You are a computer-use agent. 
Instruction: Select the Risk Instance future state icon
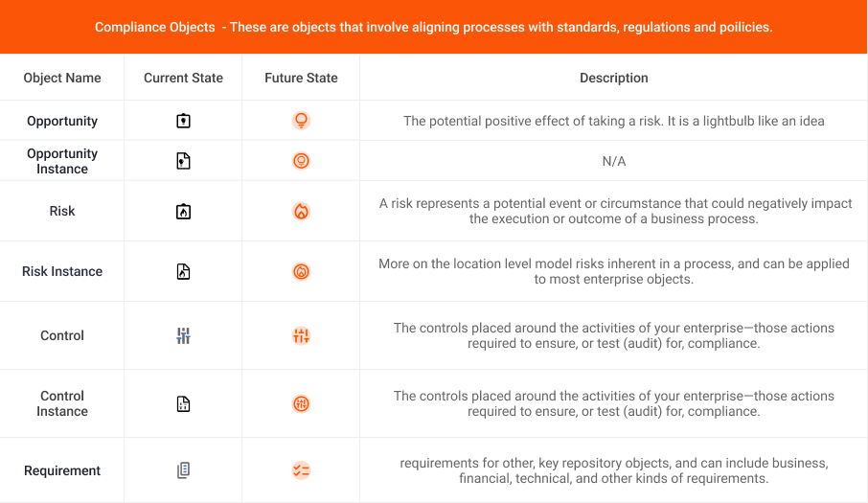301,271
